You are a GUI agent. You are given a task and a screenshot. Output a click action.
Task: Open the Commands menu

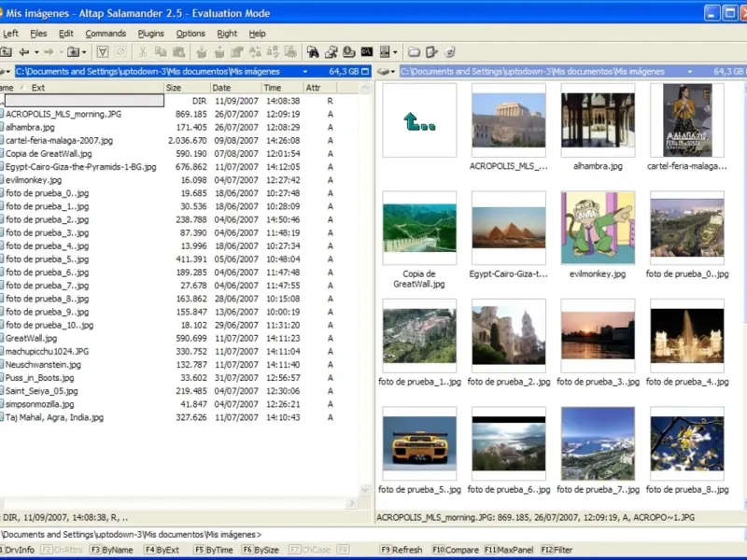coord(106,34)
